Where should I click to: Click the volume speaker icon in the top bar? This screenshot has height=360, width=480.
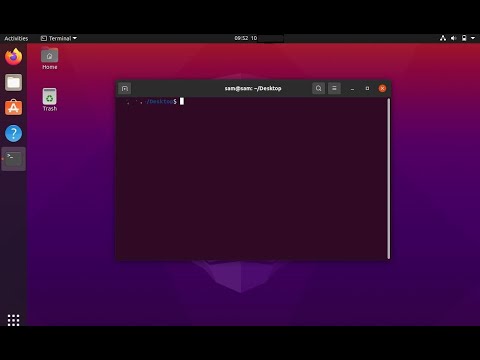point(454,38)
